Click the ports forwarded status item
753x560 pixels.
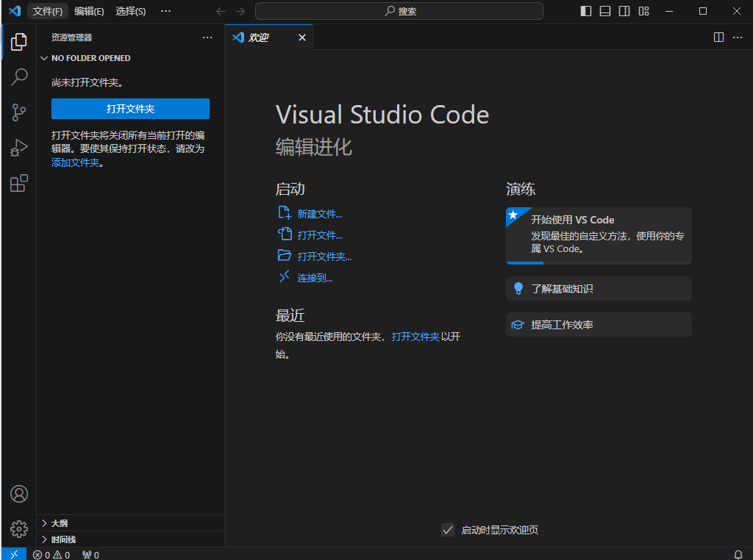90,555
